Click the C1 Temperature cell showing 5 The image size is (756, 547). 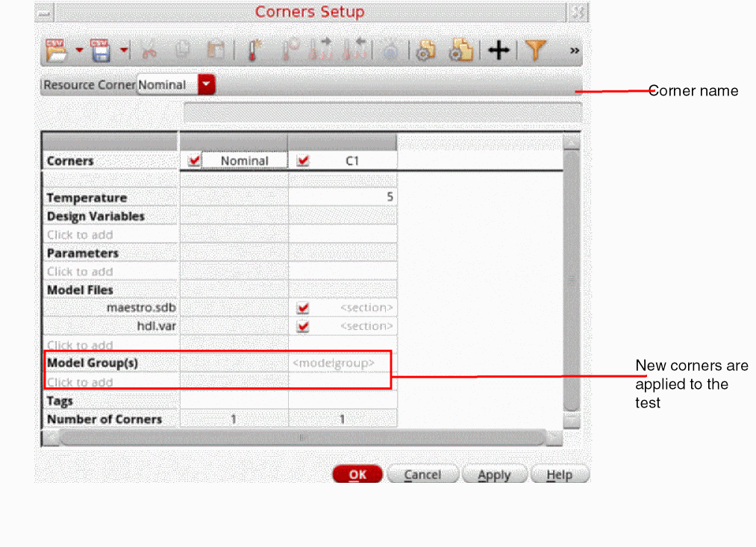(343, 197)
